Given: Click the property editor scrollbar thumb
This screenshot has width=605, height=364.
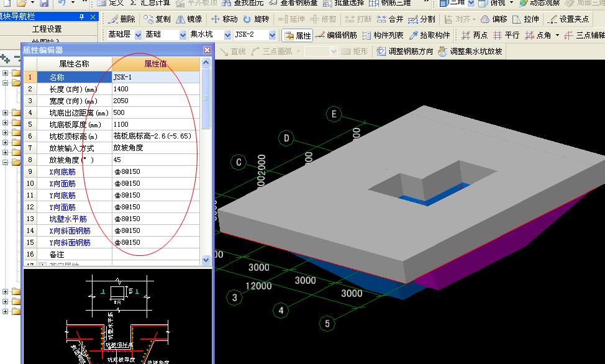Looking at the screenshot, I should (x=206, y=98).
